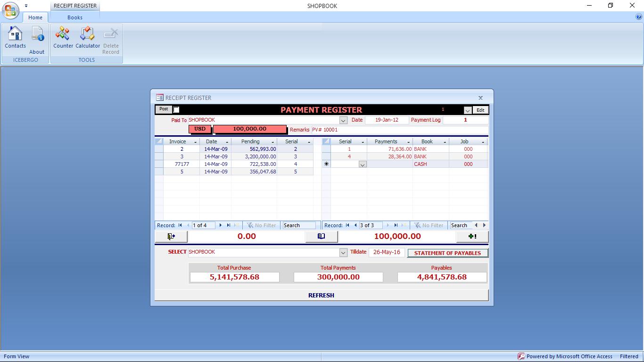Click the REFRESH button
This screenshot has width=644, height=362.
tap(322, 295)
